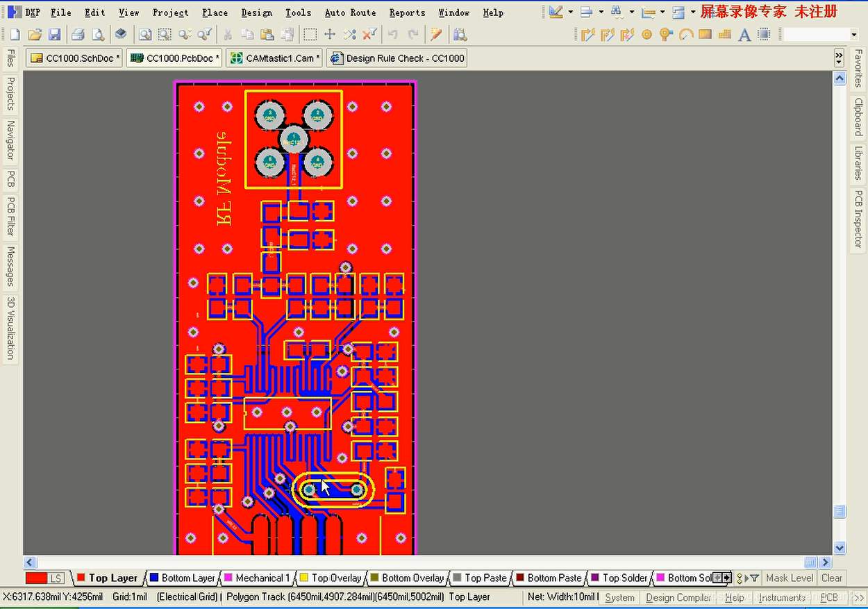This screenshot has height=609, width=868.
Task: Click the cross probe icon
Action: click(x=436, y=34)
